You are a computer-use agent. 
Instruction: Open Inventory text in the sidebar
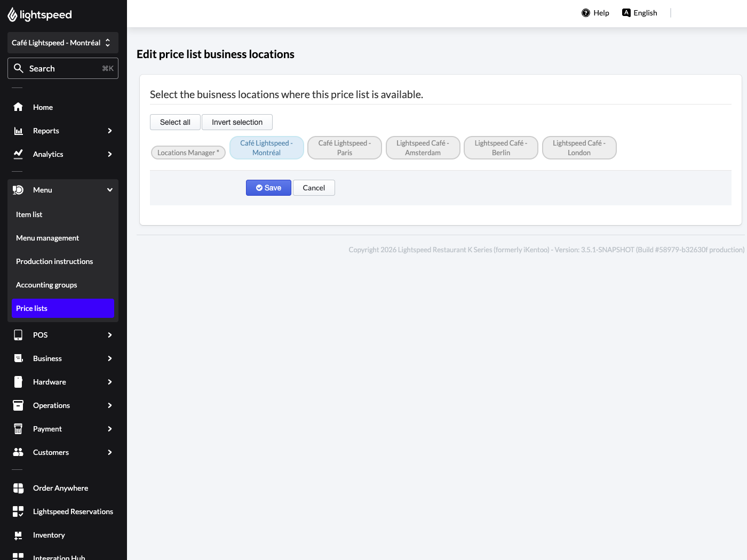[49, 535]
